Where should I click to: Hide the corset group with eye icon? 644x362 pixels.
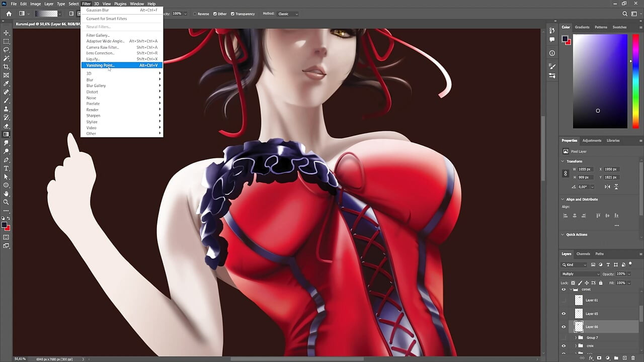[563, 290]
